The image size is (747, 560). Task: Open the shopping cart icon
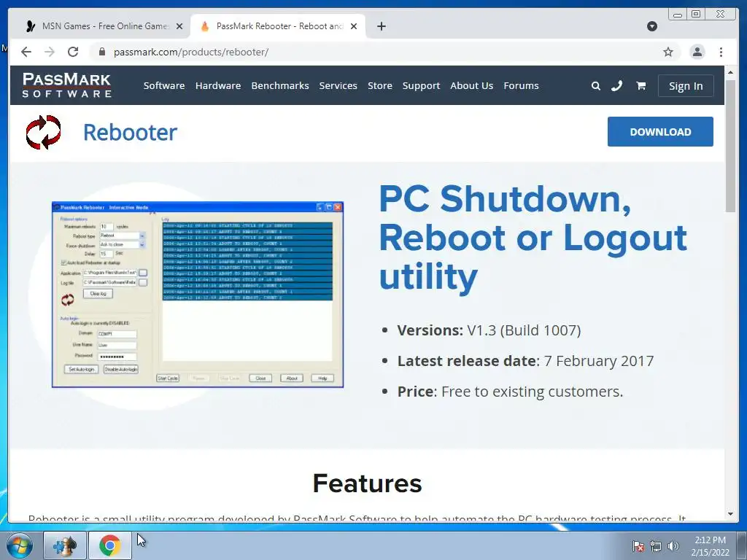(x=640, y=86)
